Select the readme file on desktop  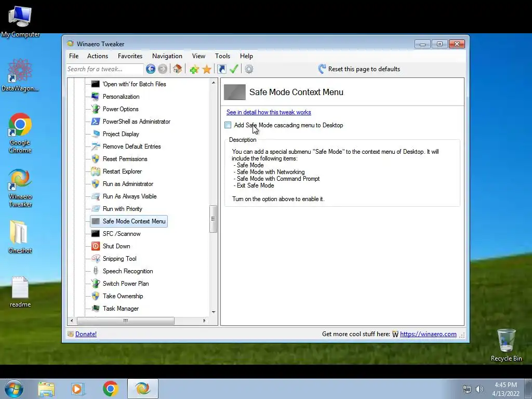pyautogui.click(x=20, y=291)
